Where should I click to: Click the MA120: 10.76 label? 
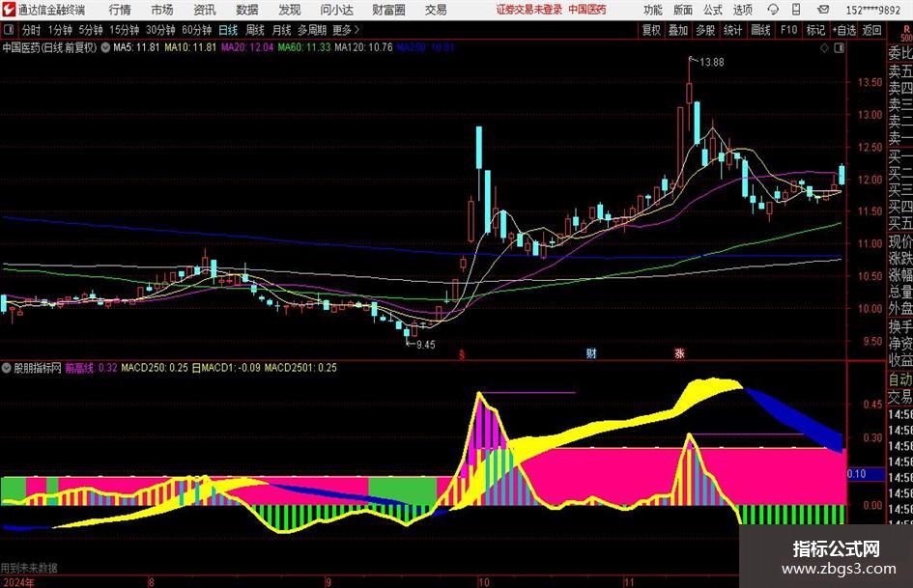(x=364, y=47)
